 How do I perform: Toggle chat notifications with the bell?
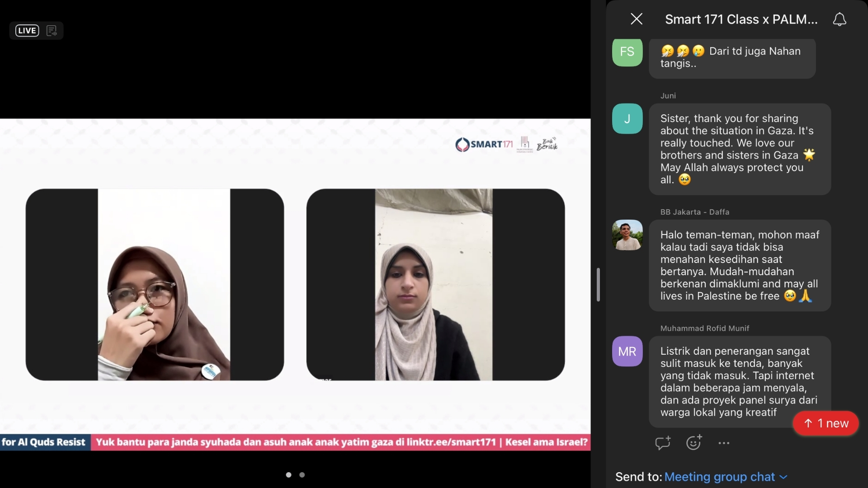pos(840,19)
